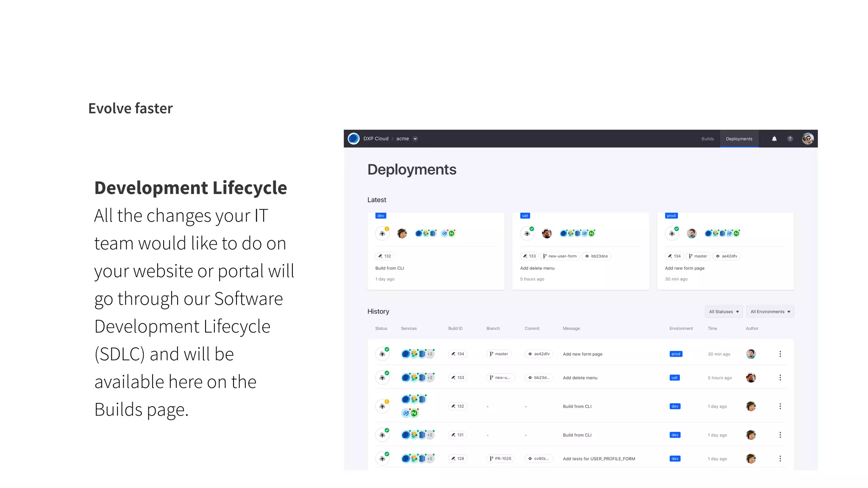
Task: Click Environment column header
Action: tap(681, 328)
